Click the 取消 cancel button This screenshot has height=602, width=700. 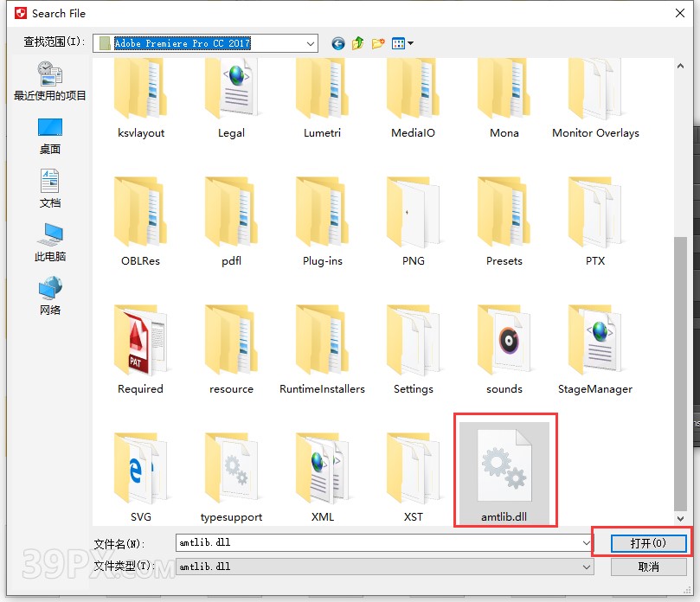tap(650, 567)
